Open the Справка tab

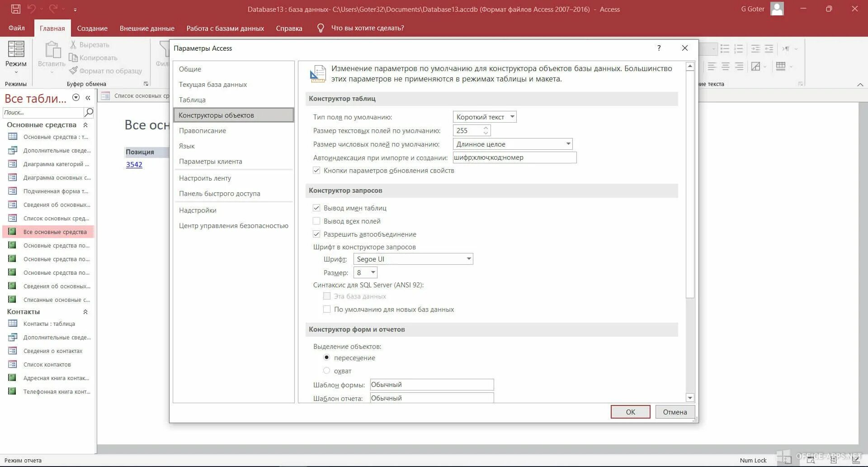289,28
